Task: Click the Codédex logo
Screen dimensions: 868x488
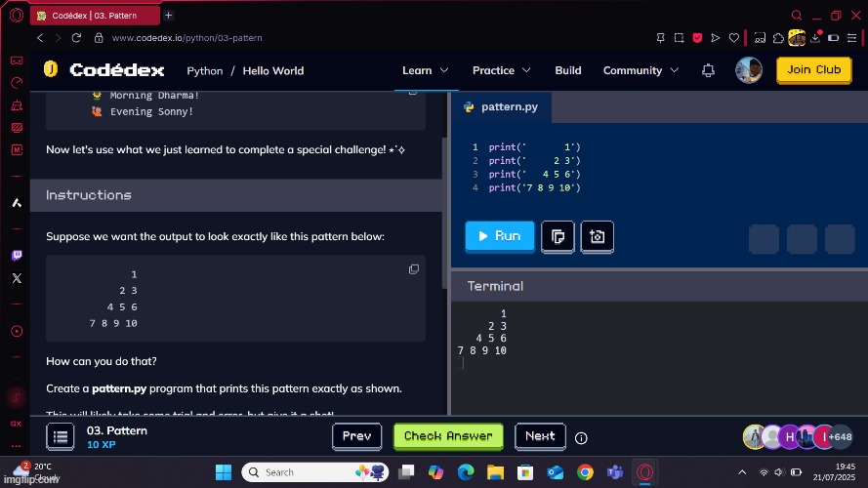Action: (104, 69)
